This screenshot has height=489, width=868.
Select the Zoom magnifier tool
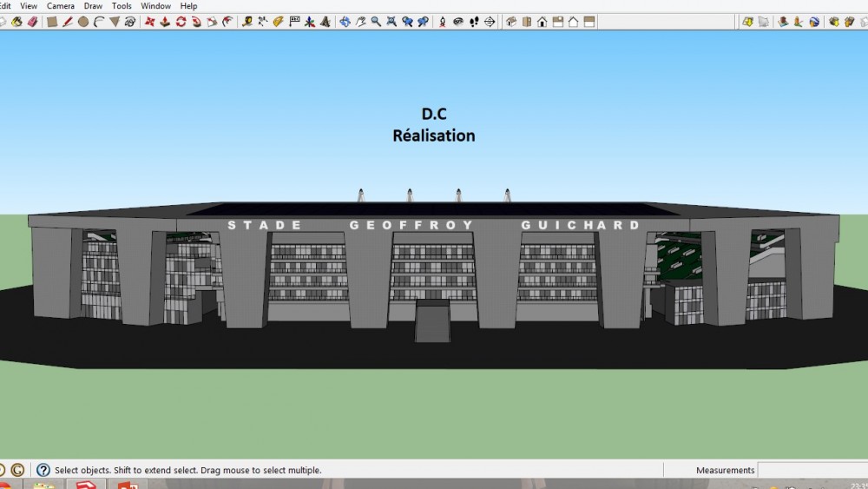pyautogui.click(x=376, y=22)
